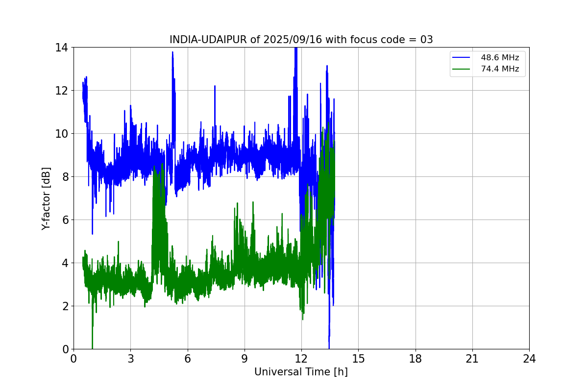Screen dimensions: 588x392
Task: Click y-axis tick label 2
Action: point(65,306)
